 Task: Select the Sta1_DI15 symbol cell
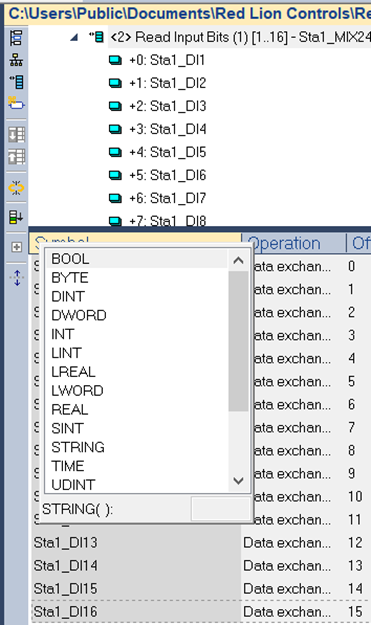136,589
